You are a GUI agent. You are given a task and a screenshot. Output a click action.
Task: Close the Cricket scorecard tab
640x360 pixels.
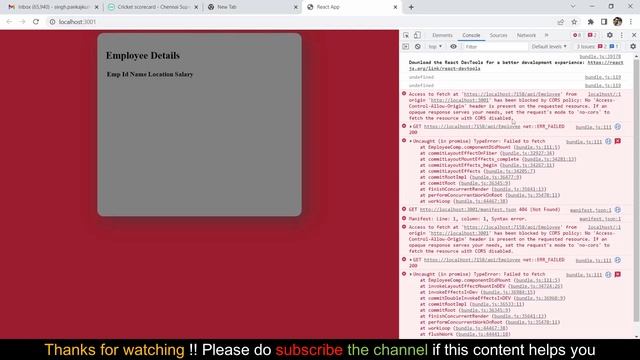coord(196,7)
